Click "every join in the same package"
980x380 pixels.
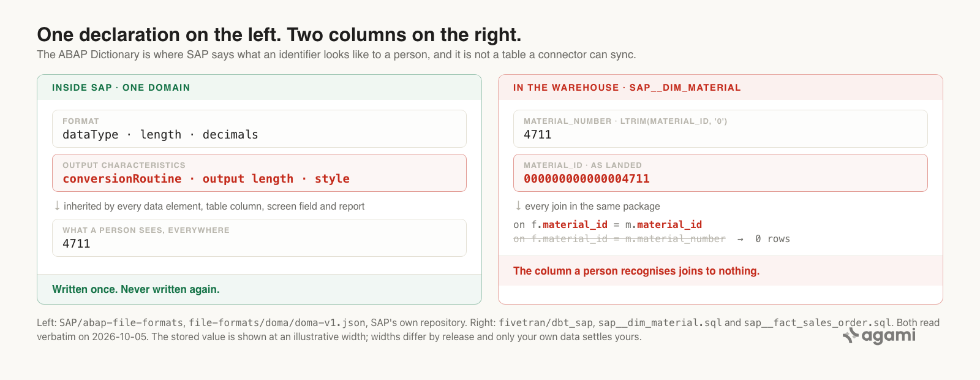[x=592, y=207]
